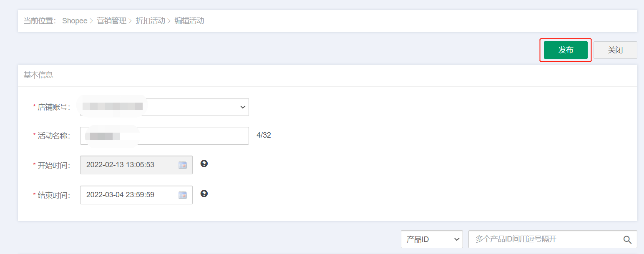
Task: Open 营销管理 breadcrumb item
Action: [112, 21]
